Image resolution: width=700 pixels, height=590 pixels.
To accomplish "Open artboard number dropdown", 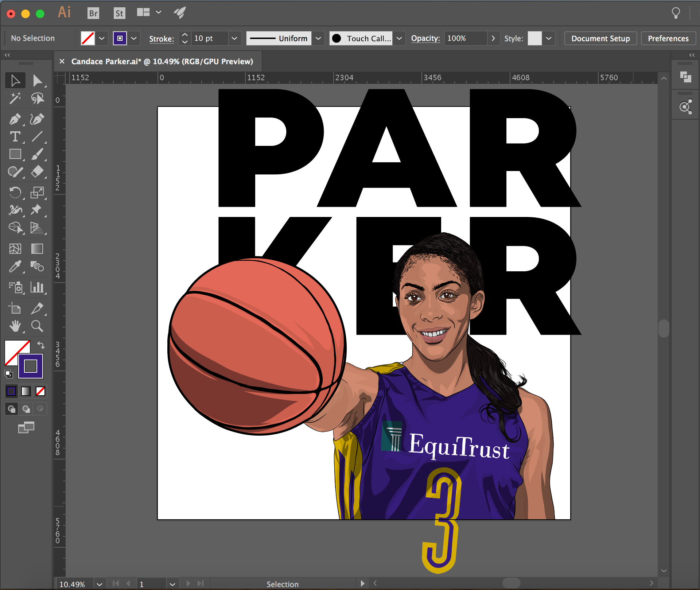I will 172,584.
